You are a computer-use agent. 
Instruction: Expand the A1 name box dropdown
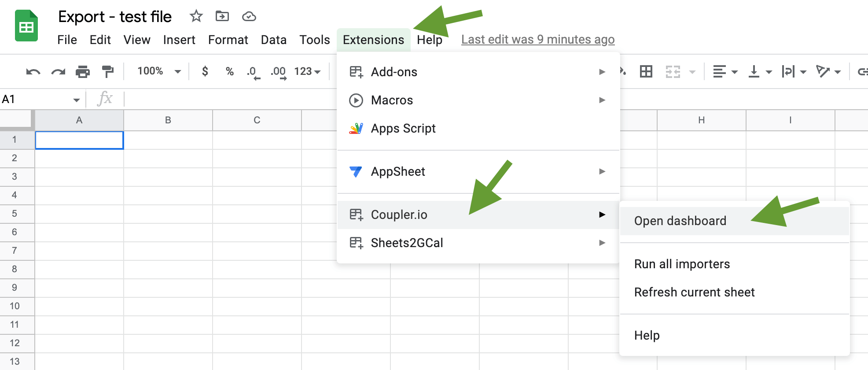77,100
